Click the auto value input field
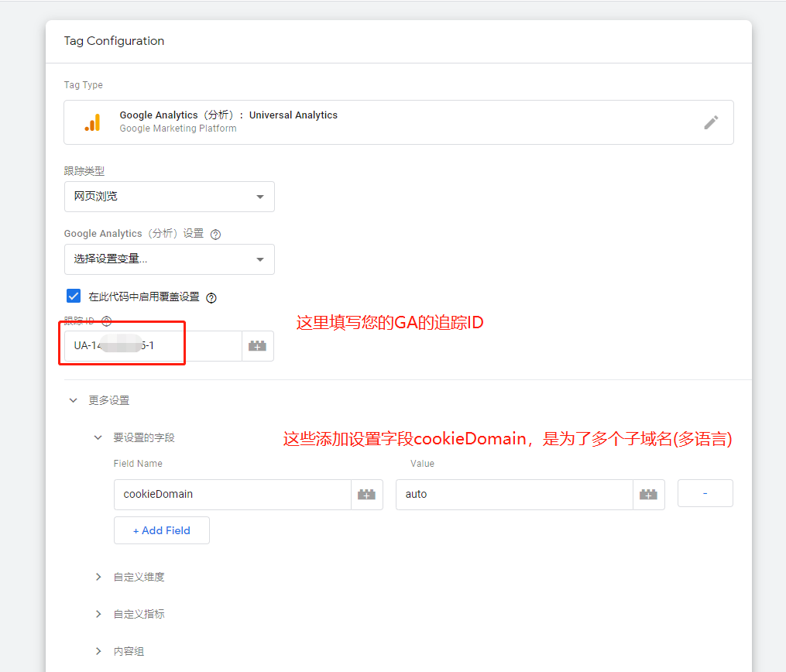This screenshot has height=672, width=786. 514,495
